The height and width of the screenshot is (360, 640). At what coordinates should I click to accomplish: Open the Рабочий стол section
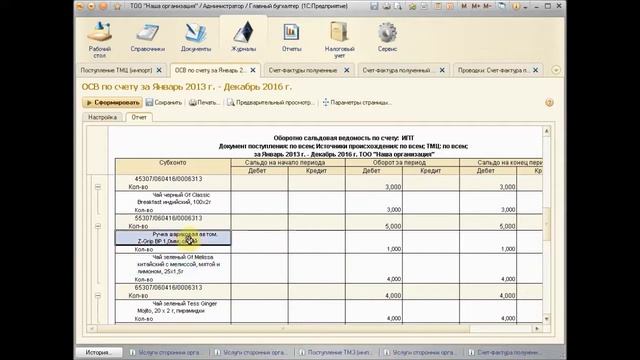click(100, 40)
